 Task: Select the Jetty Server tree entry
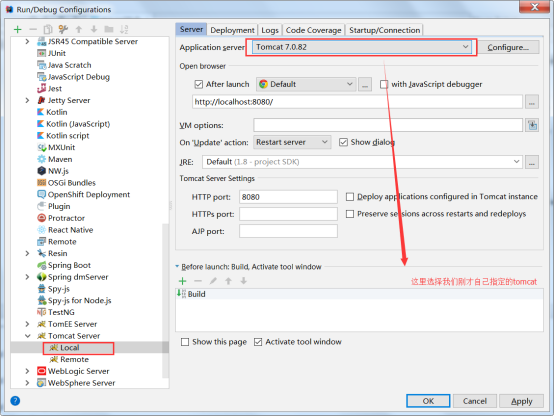point(69,100)
